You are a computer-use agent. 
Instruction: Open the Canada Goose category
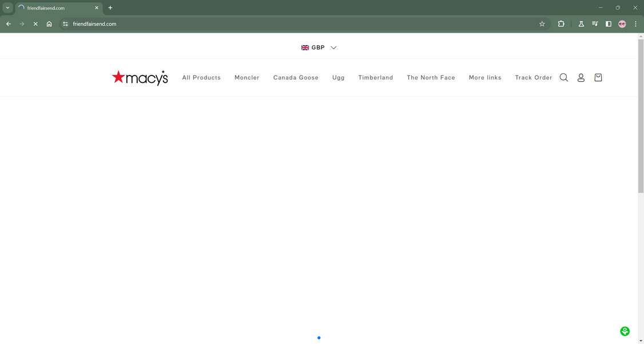coord(296,78)
